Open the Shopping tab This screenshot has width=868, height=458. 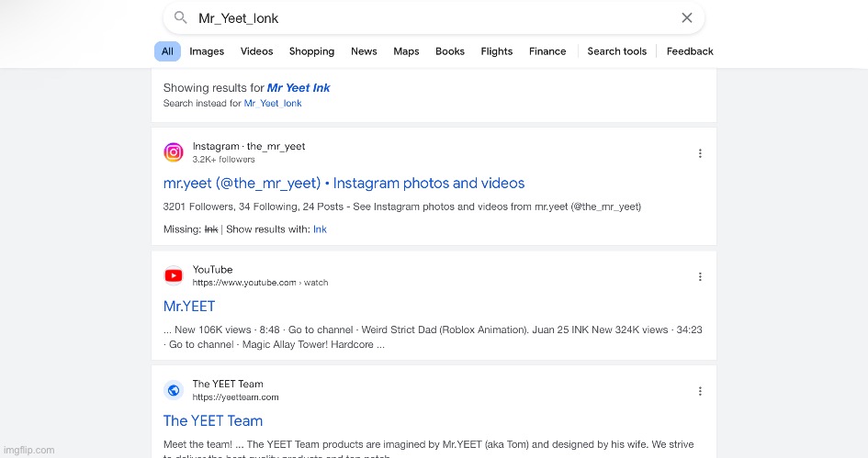(x=311, y=51)
